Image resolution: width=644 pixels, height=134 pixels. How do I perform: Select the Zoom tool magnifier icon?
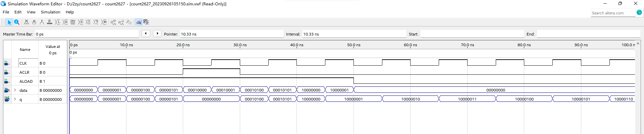pyautogui.click(x=17, y=22)
